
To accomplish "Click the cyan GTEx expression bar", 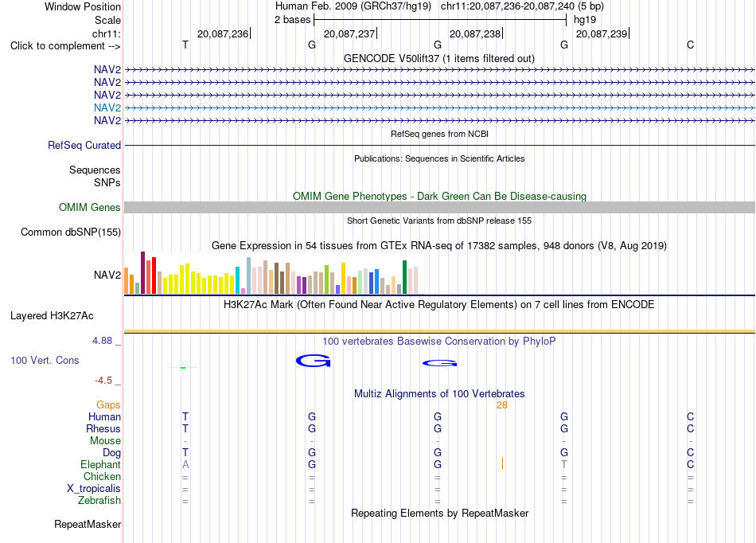I will pyautogui.click(x=237, y=280).
